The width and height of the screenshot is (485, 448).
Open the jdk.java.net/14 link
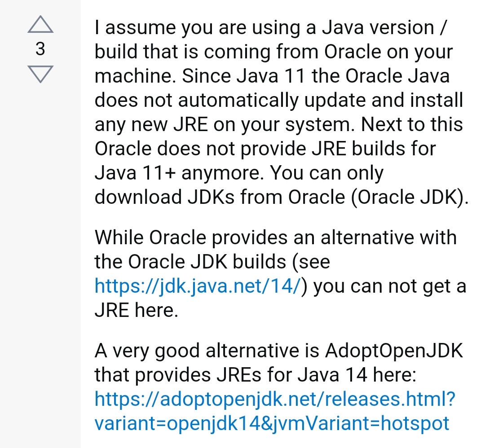click(x=198, y=286)
